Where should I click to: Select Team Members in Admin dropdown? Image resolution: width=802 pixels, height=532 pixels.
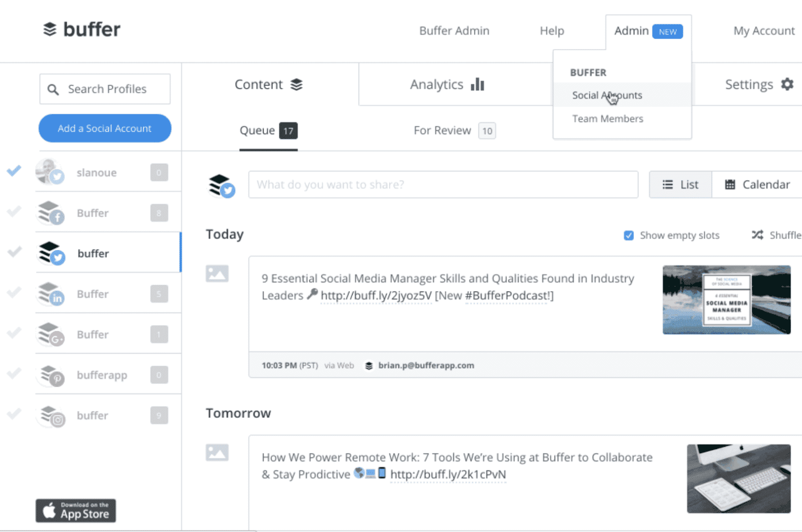[607, 119]
